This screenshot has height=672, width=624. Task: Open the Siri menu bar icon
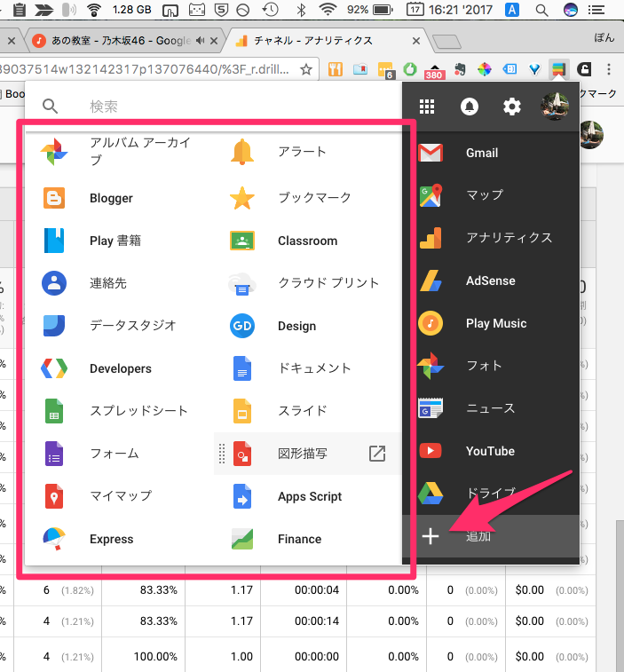pyautogui.click(x=571, y=10)
